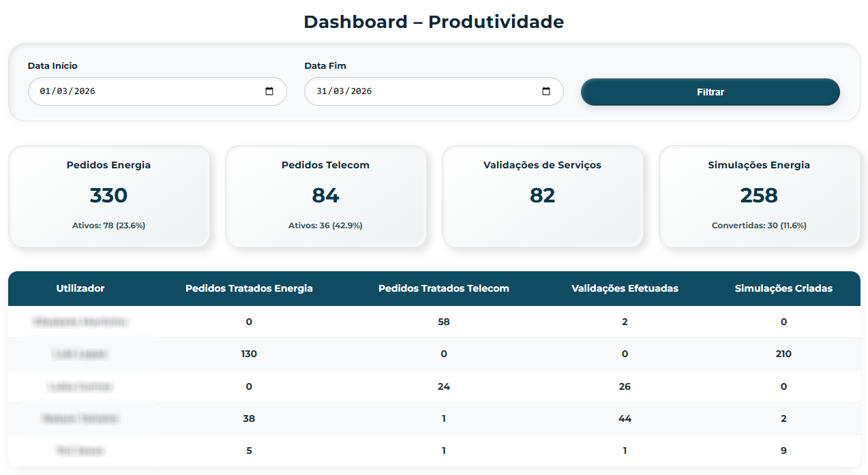Screen dimensions: 868x475
Task: Click the Dashboard – Produtividade page title
Action: [434, 22]
